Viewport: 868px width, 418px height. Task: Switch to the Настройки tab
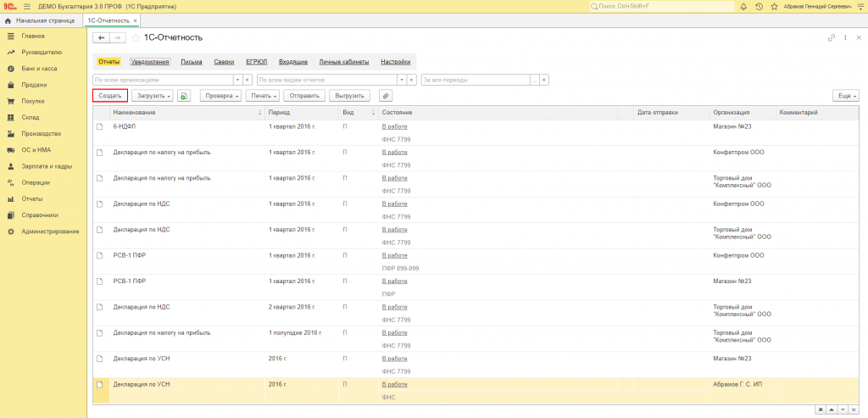(396, 62)
